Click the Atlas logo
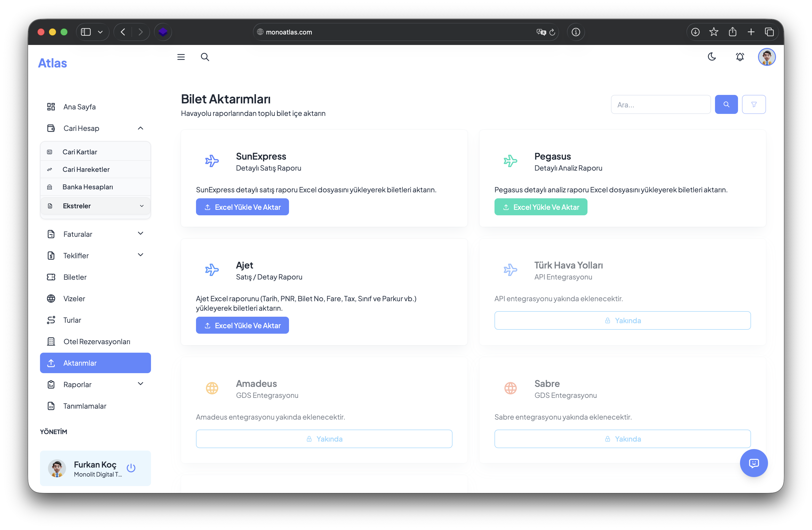 coord(52,63)
